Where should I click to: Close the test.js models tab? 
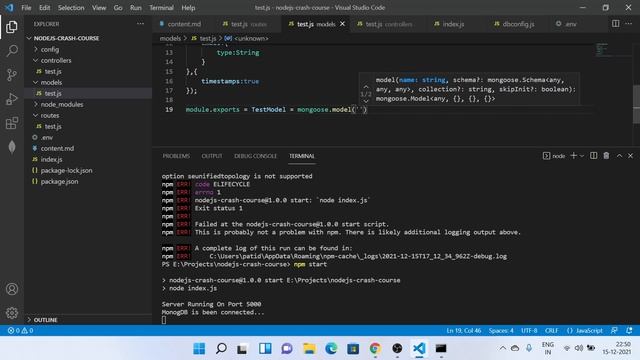point(342,24)
